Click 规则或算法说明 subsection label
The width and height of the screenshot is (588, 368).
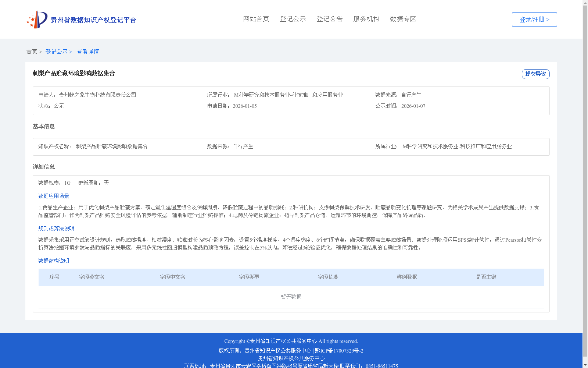(56, 229)
